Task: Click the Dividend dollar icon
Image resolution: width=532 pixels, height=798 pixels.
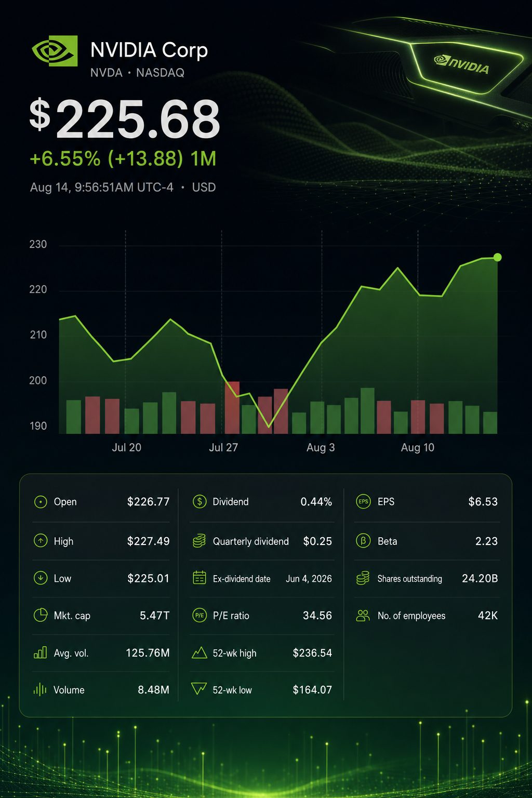Action: point(199,501)
